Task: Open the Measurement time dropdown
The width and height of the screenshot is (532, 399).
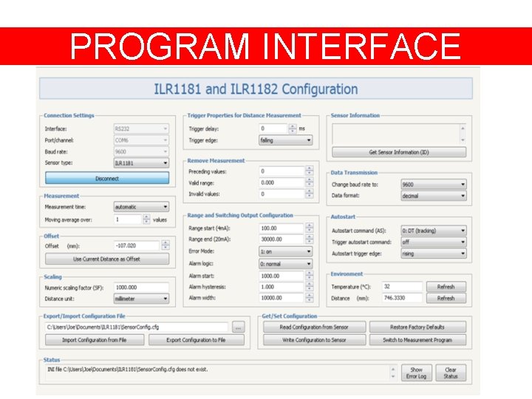Action: (141, 207)
